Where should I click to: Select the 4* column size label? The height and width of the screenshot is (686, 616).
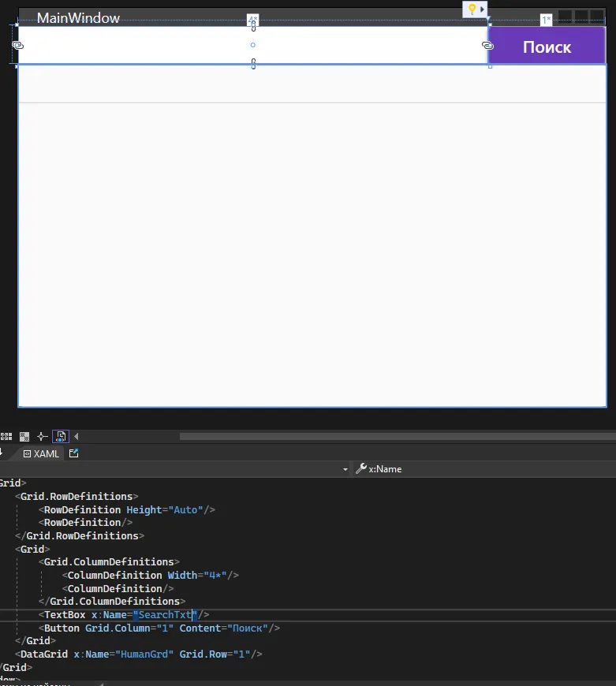(253, 19)
